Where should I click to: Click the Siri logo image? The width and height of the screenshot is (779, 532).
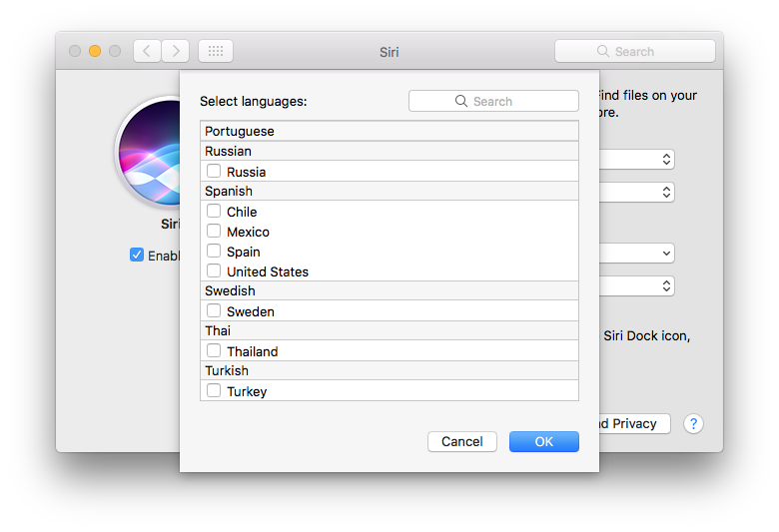pyautogui.click(x=149, y=152)
